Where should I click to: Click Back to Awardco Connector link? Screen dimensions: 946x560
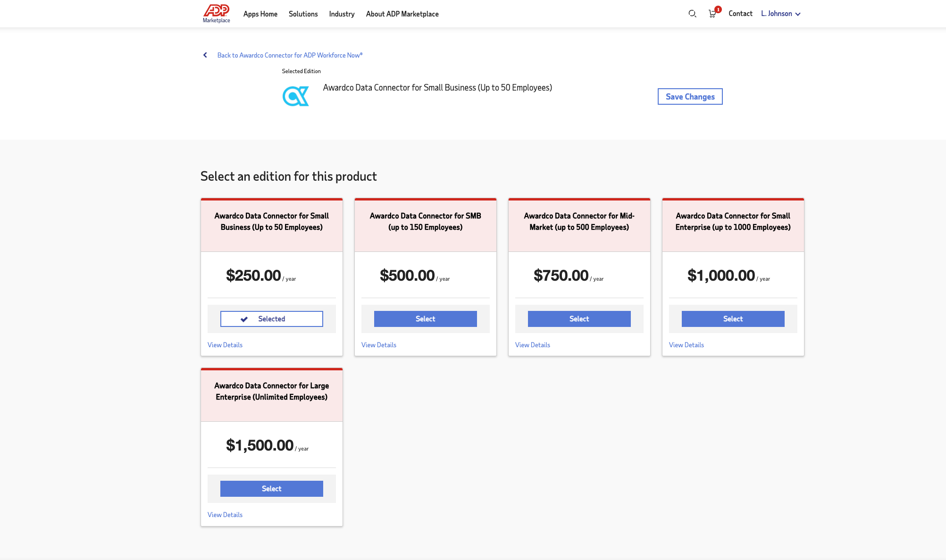pos(289,55)
